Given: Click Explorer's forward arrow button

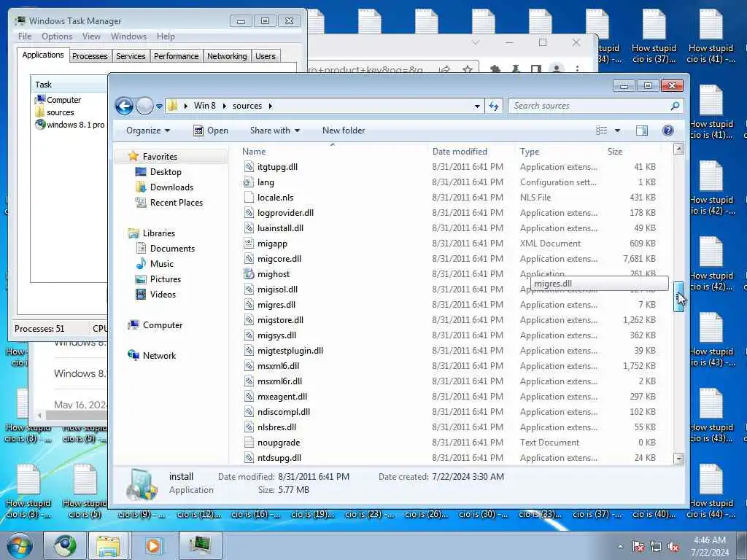Looking at the screenshot, I should point(144,106).
